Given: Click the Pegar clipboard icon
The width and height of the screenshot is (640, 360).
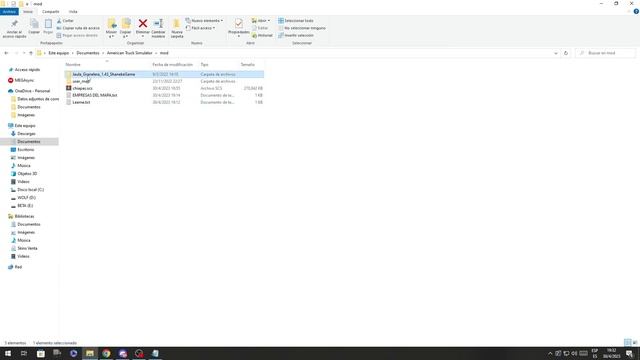Looking at the screenshot, I should [x=48, y=24].
